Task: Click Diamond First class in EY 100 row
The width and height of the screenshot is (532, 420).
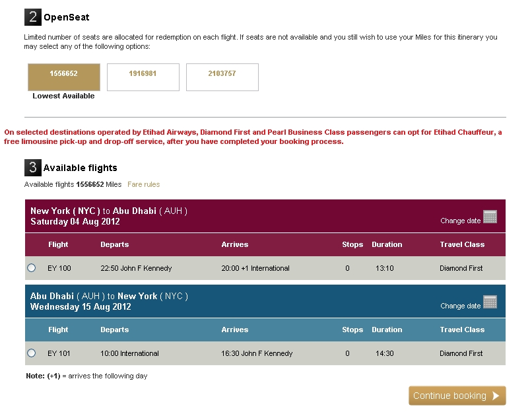Action: pos(461,268)
